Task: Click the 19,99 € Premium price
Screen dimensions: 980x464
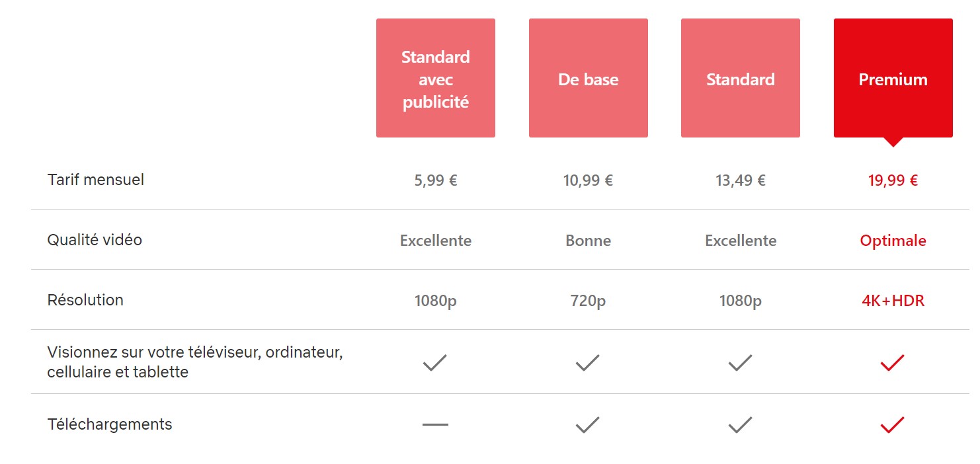Action: point(893,180)
